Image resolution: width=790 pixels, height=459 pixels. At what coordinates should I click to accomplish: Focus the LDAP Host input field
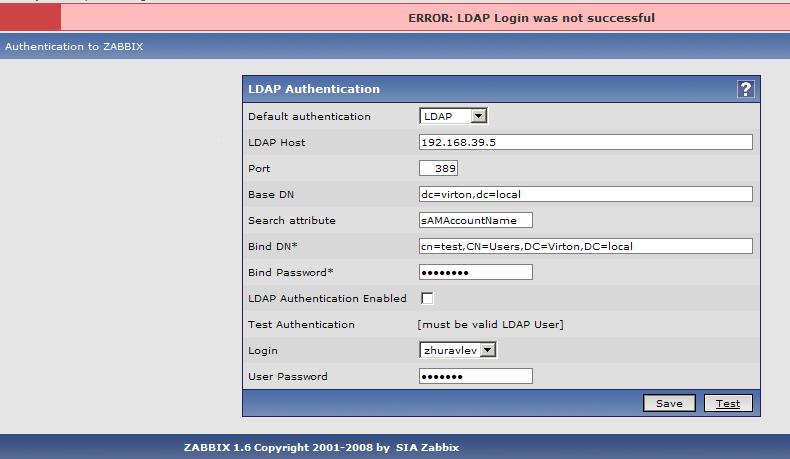click(x=585, y=142)
